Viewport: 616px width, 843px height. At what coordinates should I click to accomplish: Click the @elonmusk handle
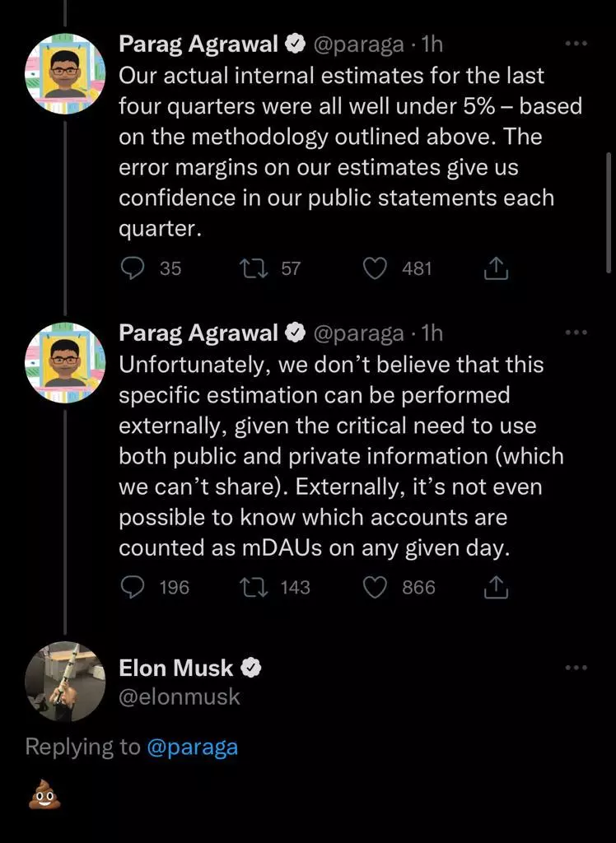(x=180, y=696)
